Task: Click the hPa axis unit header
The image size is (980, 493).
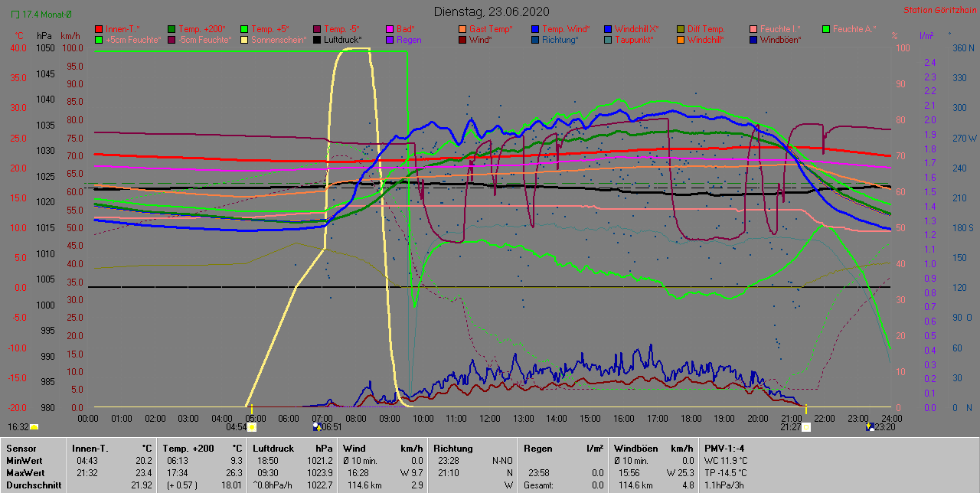Action: [x=44, y=36]
